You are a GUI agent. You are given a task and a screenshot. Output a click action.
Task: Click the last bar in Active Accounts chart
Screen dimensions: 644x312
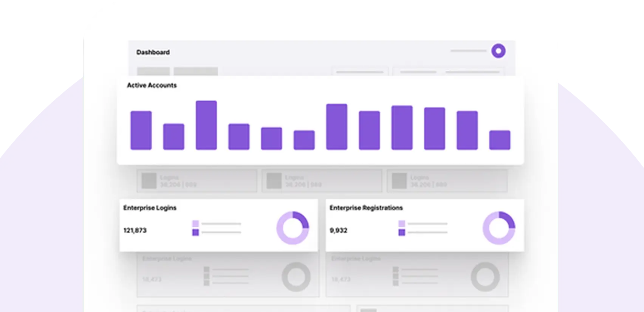(x=500, y=140)
